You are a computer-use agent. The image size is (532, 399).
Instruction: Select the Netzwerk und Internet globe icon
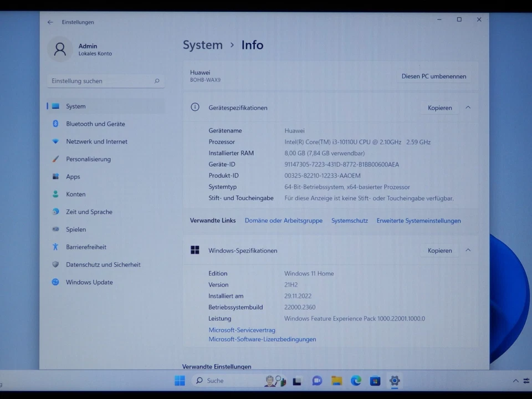55,141
